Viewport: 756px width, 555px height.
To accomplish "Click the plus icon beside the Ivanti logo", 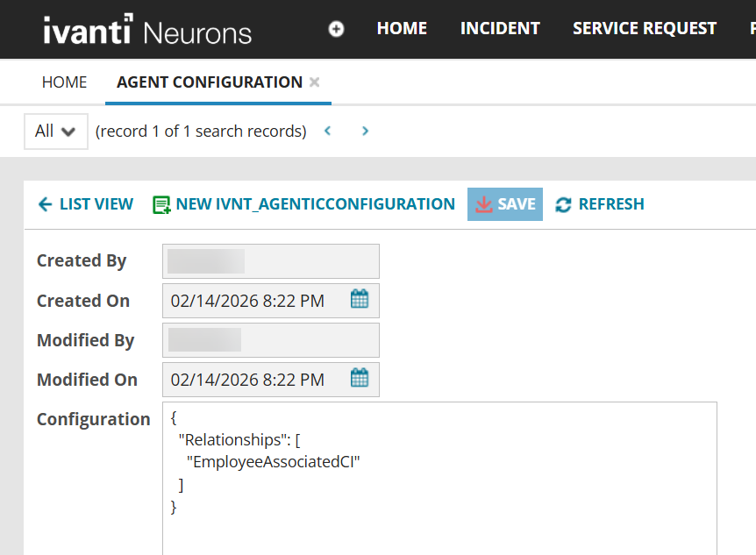I will pyautogui.click(x=336, y=29).
